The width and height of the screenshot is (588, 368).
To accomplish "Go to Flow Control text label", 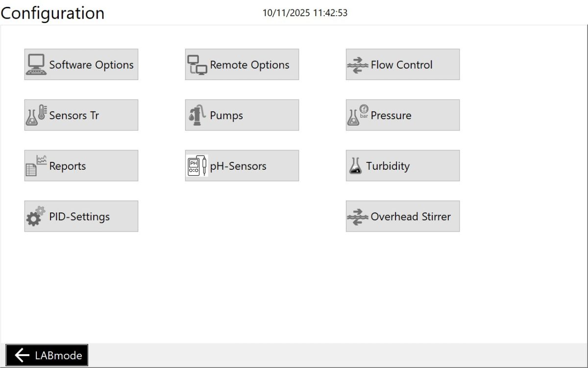I will point(401,65).
